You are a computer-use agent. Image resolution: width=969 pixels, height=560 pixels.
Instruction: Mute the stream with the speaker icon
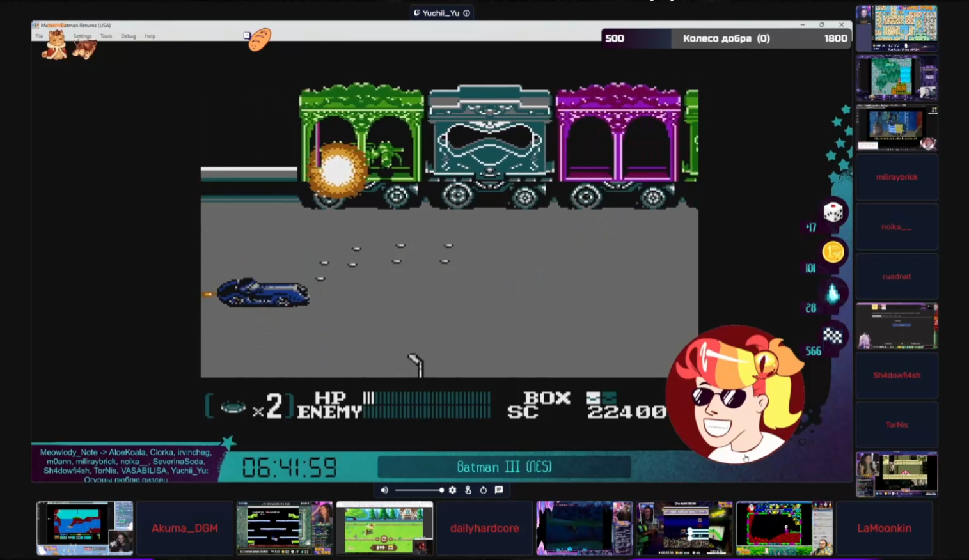pos(384,490)
